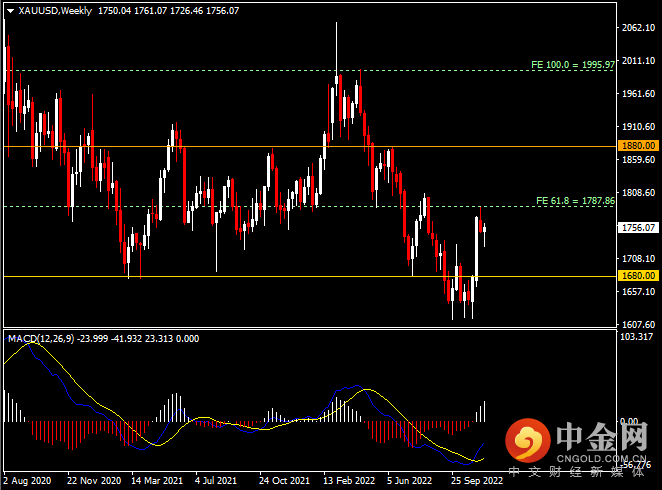Click the orange 1680.00 price tag
The height and width of the screenshot is (490, 662).
click(x=637, y=275)
